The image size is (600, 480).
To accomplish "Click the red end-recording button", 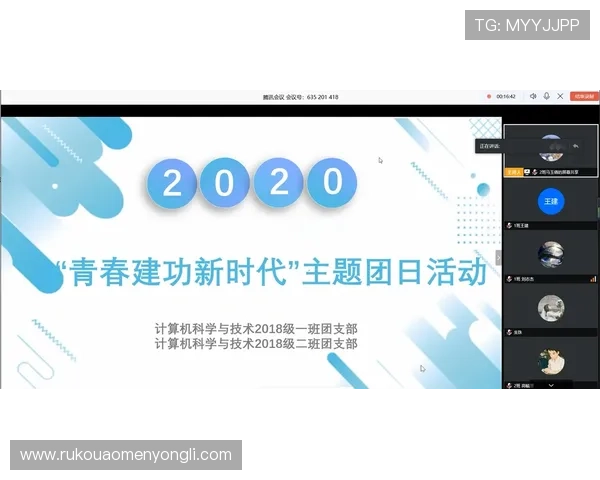I will pos(584,96).
